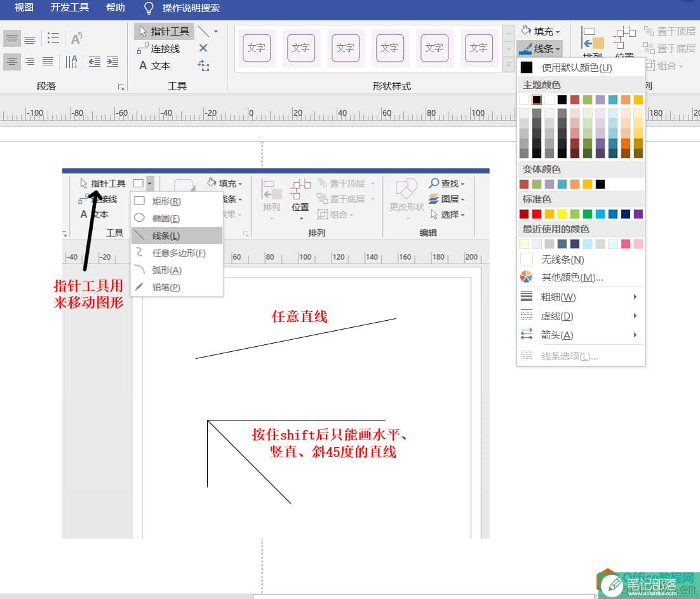The width and height of the screenshot is (700, 599).
Task: Toggle justify paragraph alignment
Action: pos(48,62)
